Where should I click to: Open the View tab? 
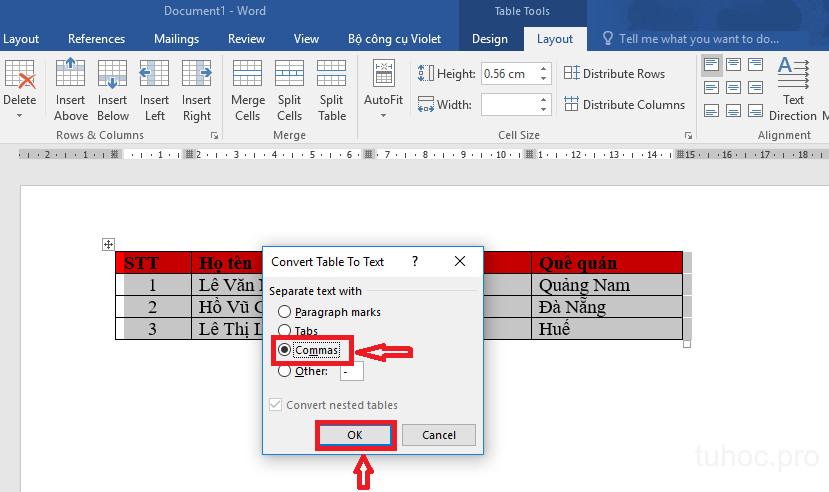(306, 39)
